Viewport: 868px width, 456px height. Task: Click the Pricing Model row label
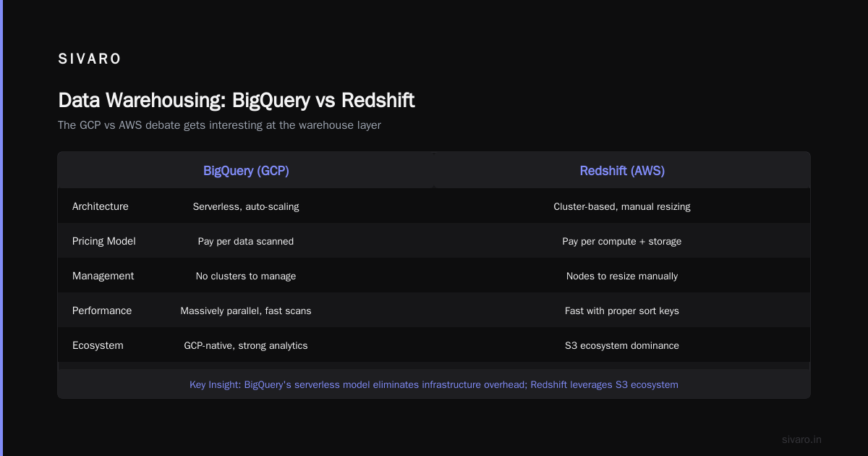pyautogui.click(x=104, y=241)
